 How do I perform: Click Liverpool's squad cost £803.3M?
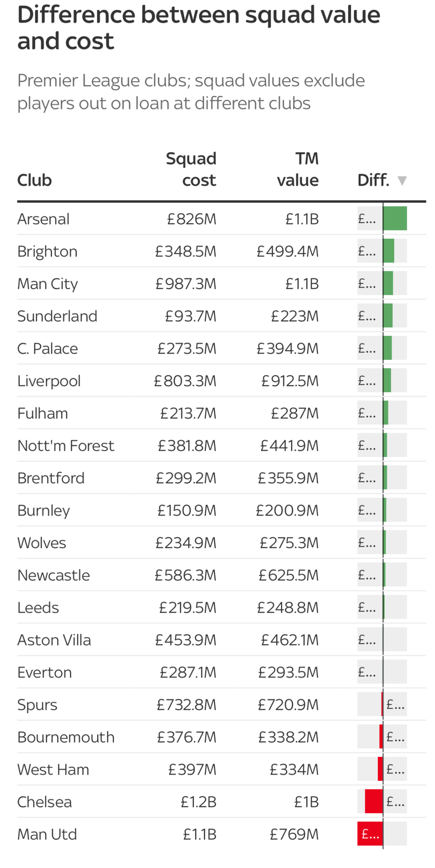coord(185,381)
